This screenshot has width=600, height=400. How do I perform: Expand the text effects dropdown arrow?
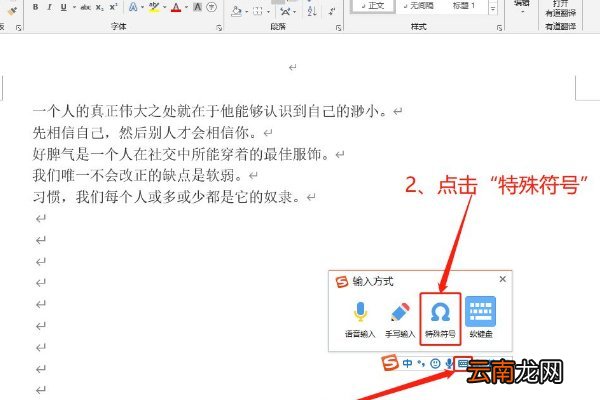(x=142, y=7)
